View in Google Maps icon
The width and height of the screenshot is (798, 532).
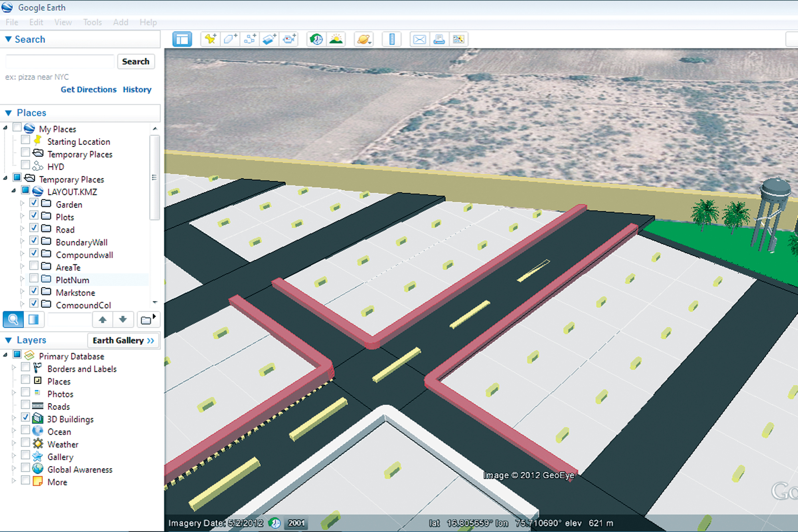click(x=458, y=39)
